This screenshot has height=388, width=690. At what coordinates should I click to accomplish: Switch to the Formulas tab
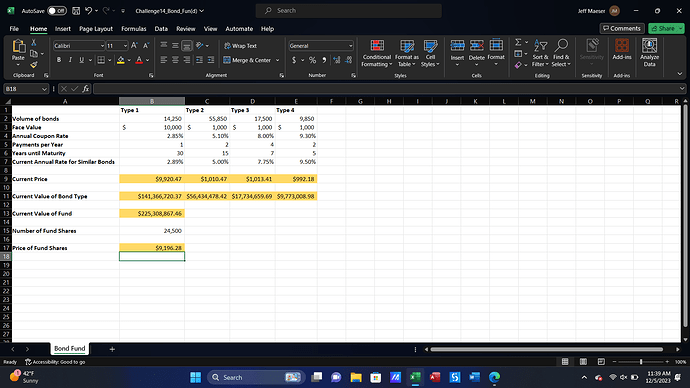click(x=133, y=29)
